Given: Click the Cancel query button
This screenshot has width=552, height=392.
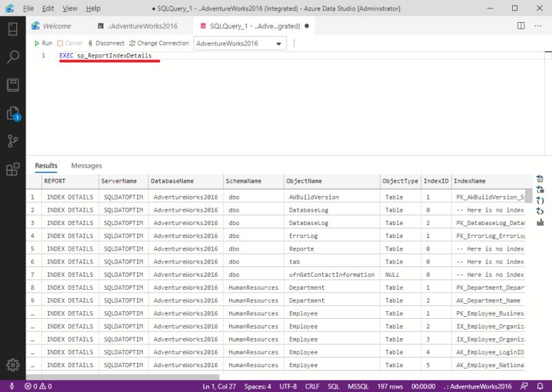Looking at the screenshot, I should (70, 43).
